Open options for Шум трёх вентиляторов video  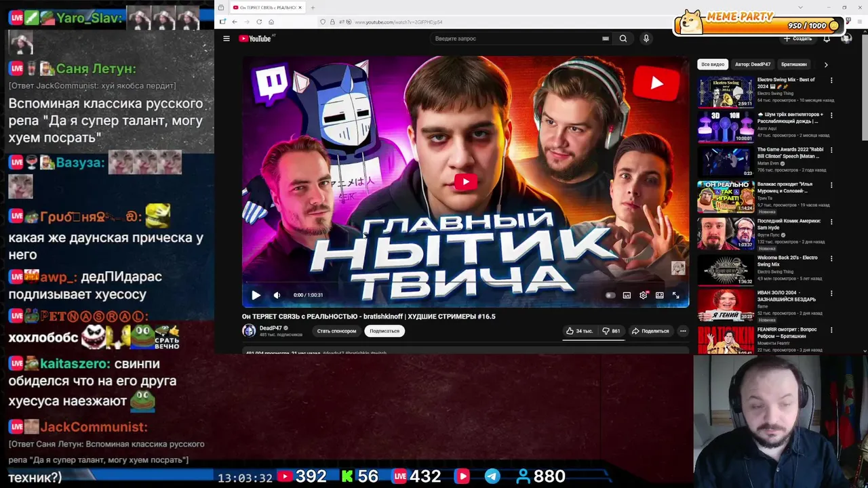click(x=831, y=115)
